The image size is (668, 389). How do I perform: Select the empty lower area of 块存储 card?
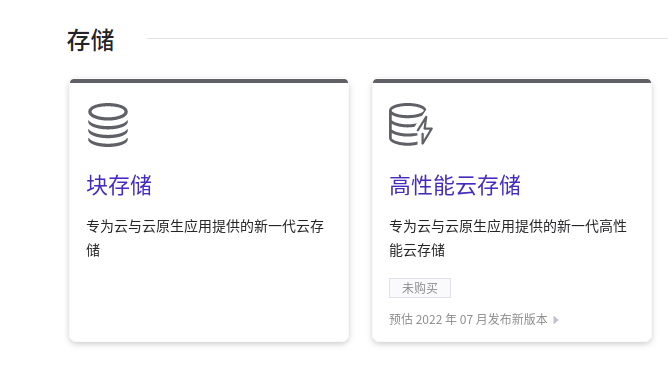click(x=209, y=300)
